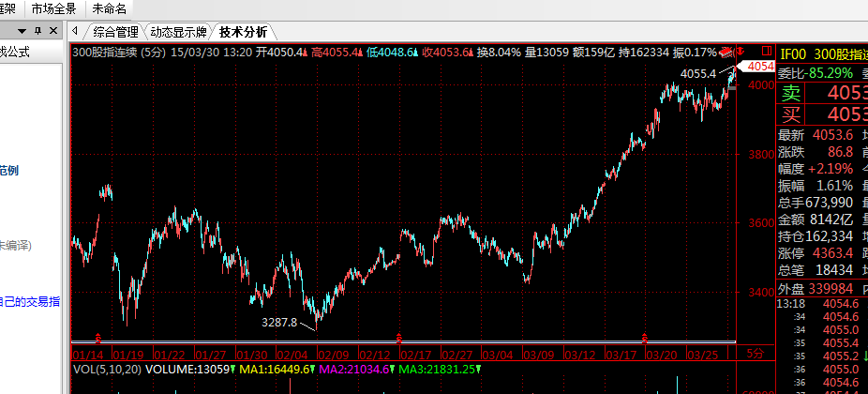Toggle the red split-window icon

(x=766, y=52)
